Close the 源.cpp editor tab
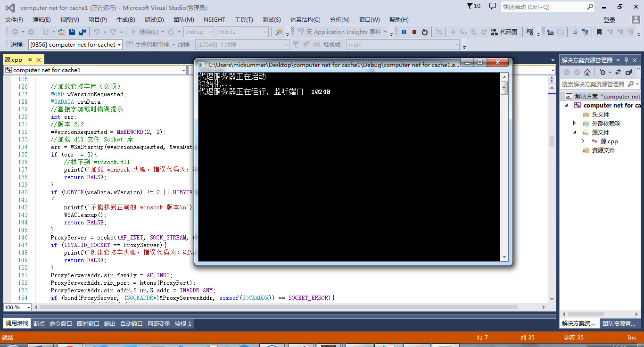The image size is (644, 347). [38, 60]
